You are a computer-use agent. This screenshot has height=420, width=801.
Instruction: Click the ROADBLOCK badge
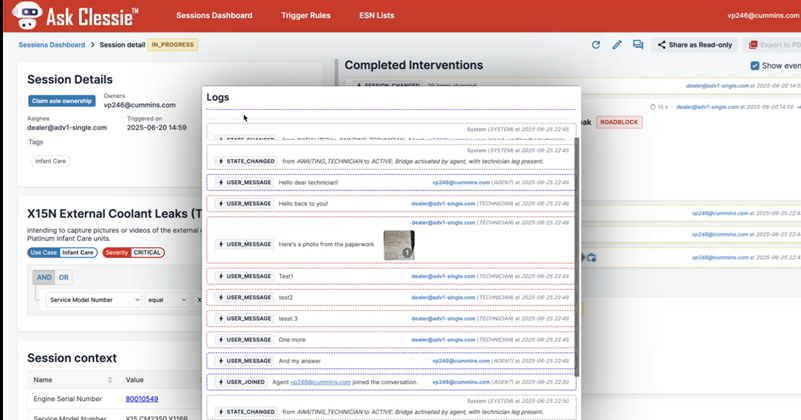point(619,123)
